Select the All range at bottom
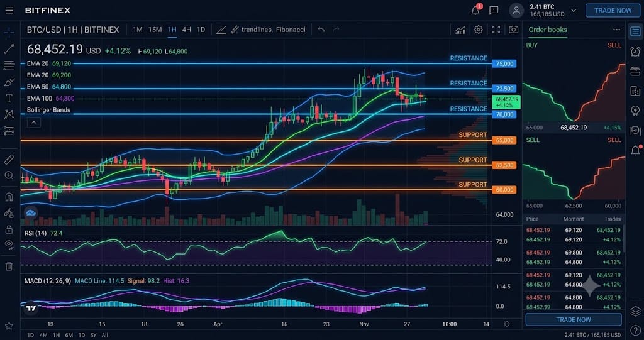 pyautogui.click(x=105, y=335)
